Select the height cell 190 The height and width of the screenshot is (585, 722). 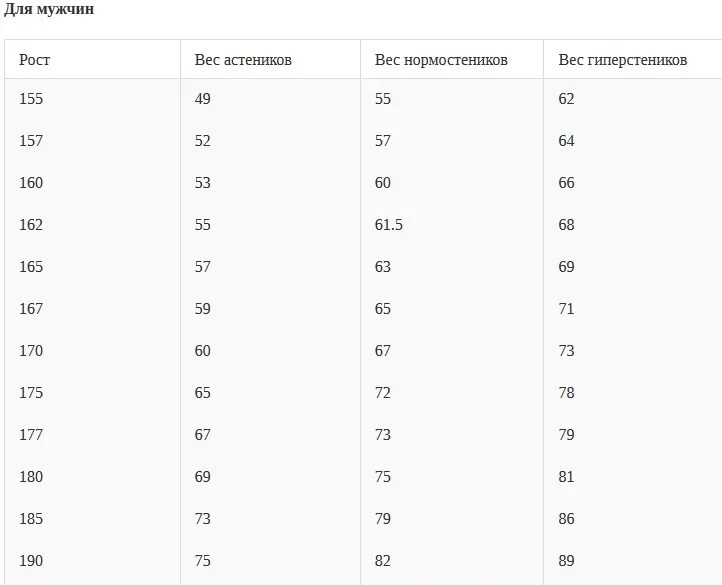[31, 561]
